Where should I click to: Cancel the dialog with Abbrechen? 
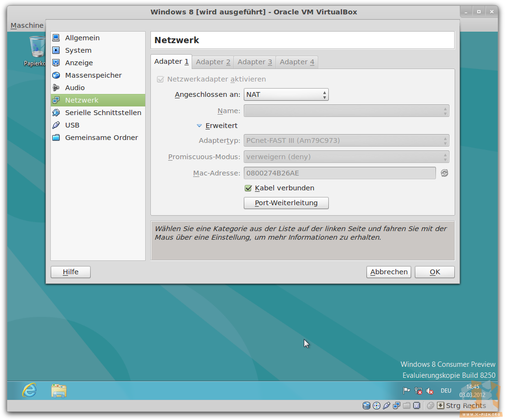389,272
